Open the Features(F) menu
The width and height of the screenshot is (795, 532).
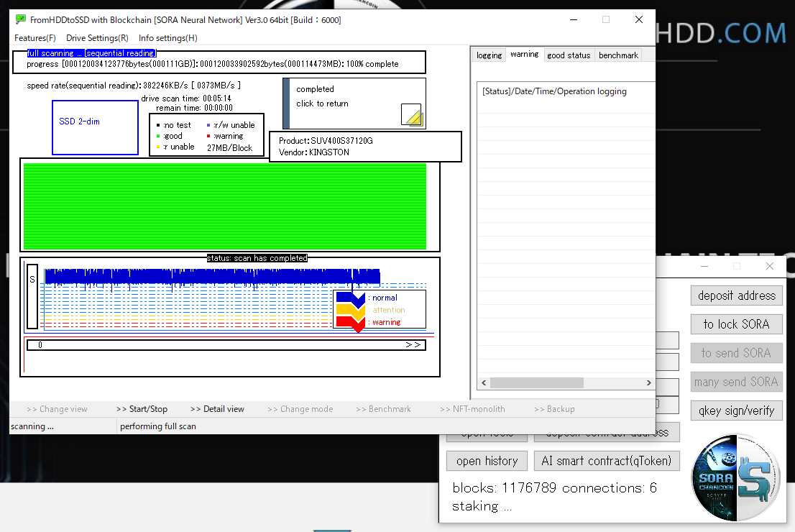click(35, 38)
